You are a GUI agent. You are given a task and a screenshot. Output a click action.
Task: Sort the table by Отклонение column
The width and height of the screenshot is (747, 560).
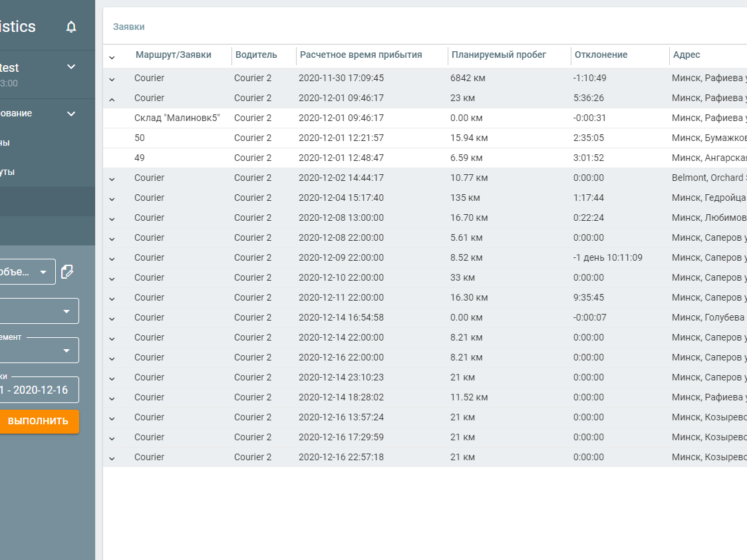(601, 55)
